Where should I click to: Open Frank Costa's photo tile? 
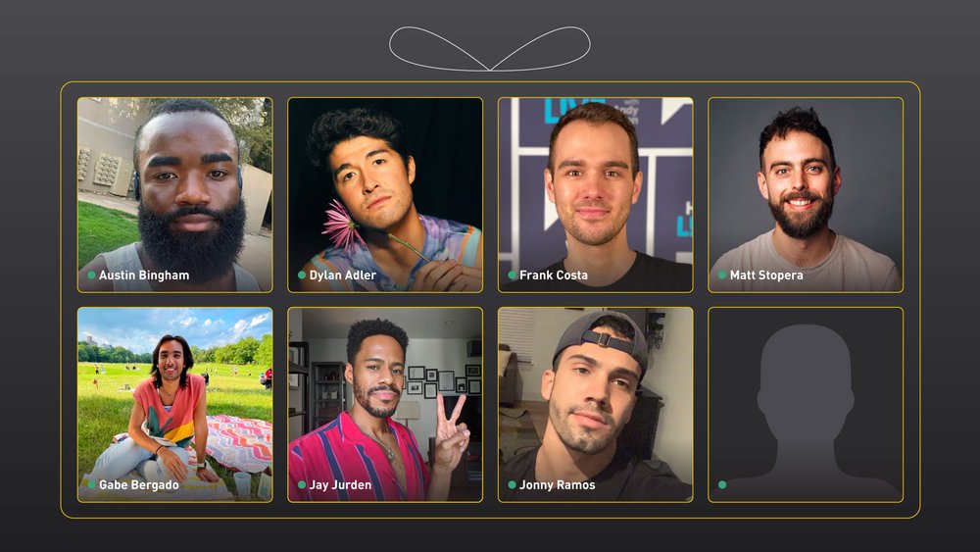point(596,194)
